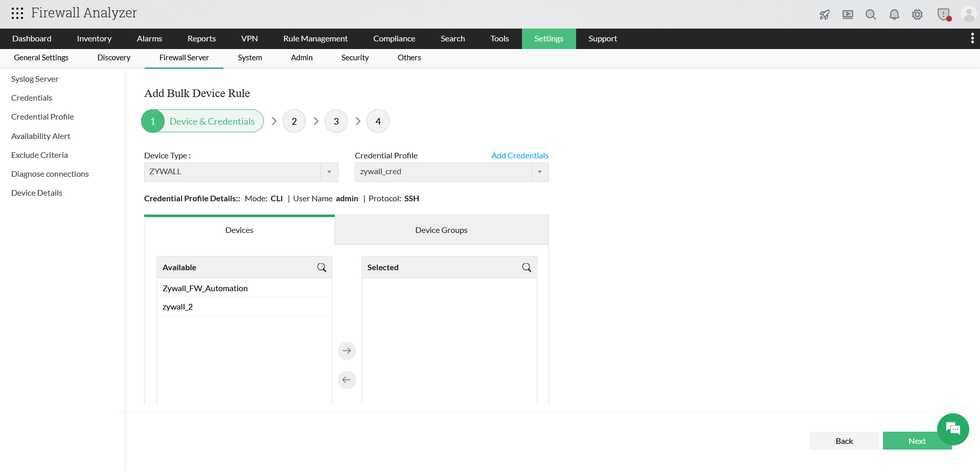Open Credentials in sidebar
This screenshot has width=980, height=471.
point(32,98)
